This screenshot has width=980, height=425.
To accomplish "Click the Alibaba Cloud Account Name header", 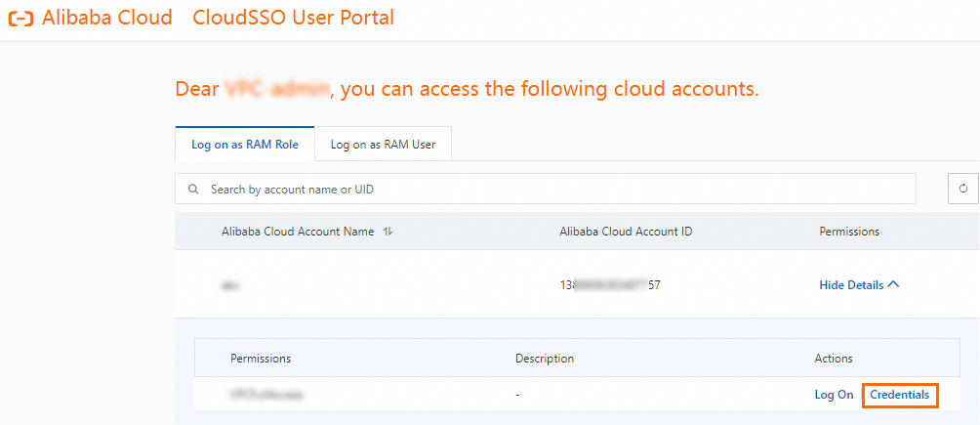I will pos(298,232).
